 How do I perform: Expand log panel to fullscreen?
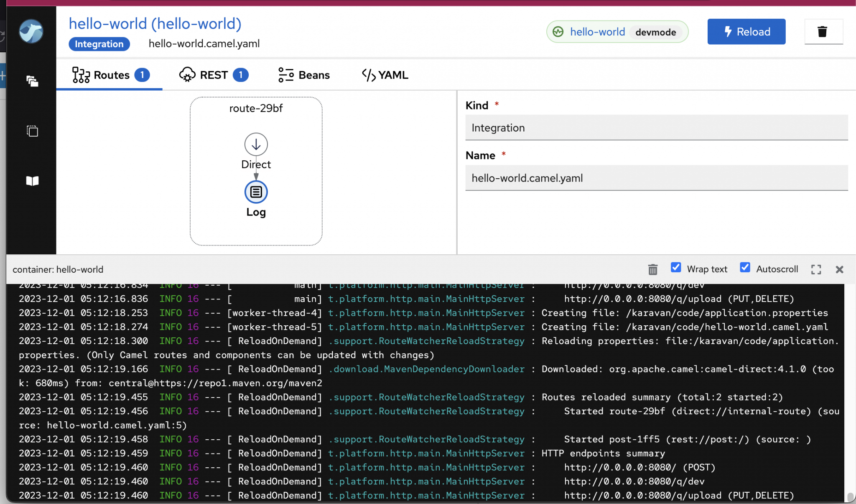[816, 270]
